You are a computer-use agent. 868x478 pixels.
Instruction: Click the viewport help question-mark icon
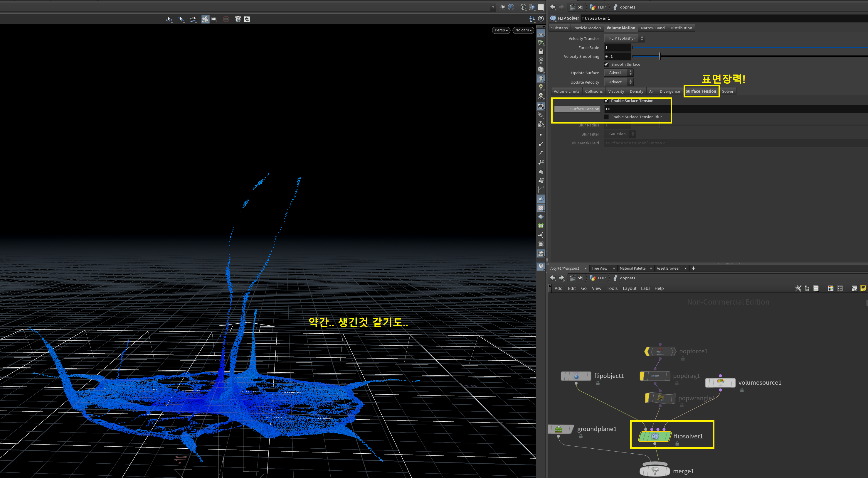pyautogui.click(x=541, y=19)
